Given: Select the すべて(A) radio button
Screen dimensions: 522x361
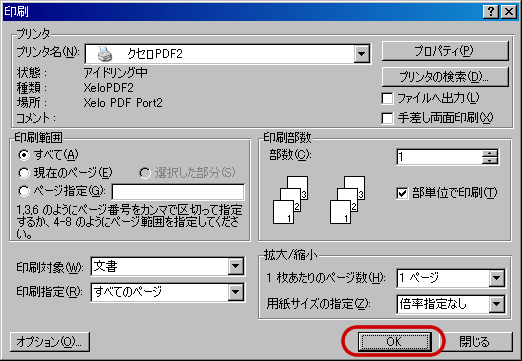Looking at the screenshot, I should pyautogui.click(x=24, y=155).
